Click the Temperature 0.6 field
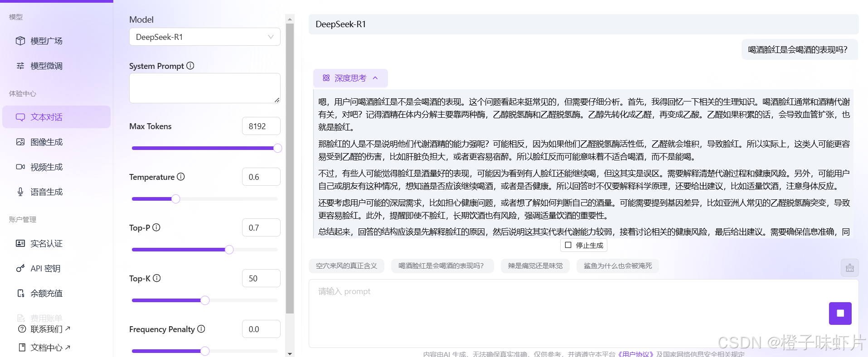868x357 pixels. point(261,177)
